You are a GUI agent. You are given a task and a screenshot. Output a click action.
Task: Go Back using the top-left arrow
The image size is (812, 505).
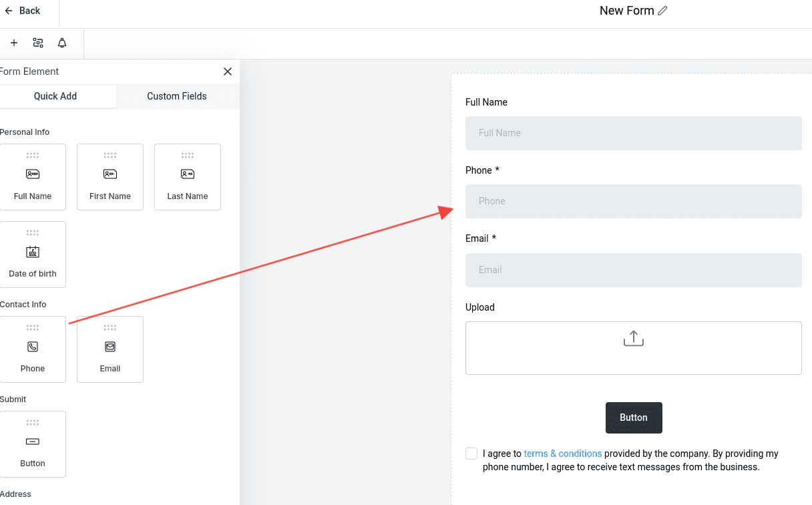pos(21,11)
